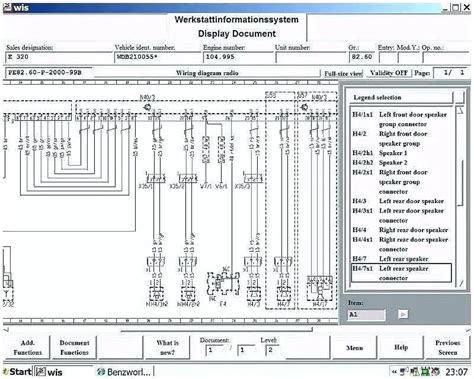474x379 pixels.
Task: Select legend entry H4/1x1 Left front door speaker
Action: (x=399, y=119)
